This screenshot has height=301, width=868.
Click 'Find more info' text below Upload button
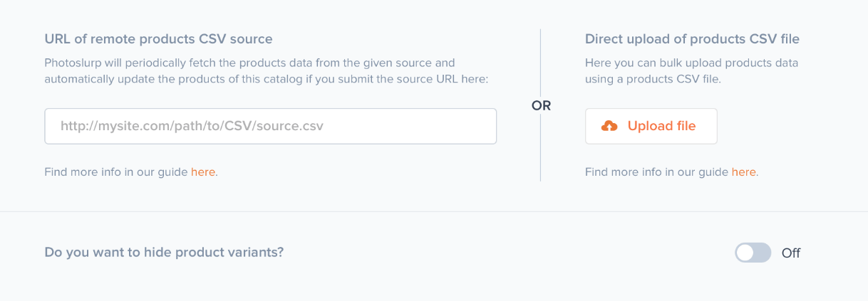click(656, 171)
